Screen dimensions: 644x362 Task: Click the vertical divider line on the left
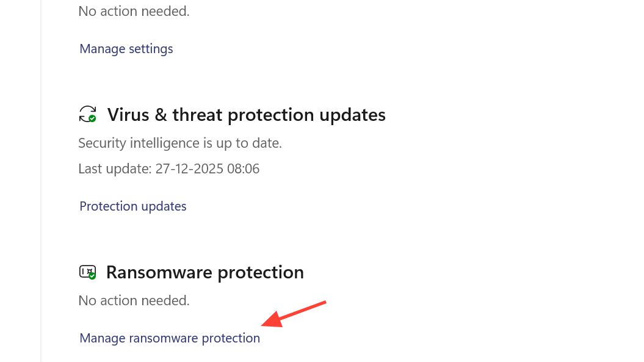(41, 183)
